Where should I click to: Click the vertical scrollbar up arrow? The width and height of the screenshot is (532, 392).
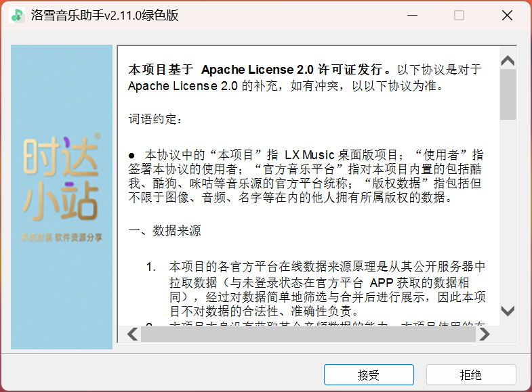pyautogui.click(x=508, y=61)
